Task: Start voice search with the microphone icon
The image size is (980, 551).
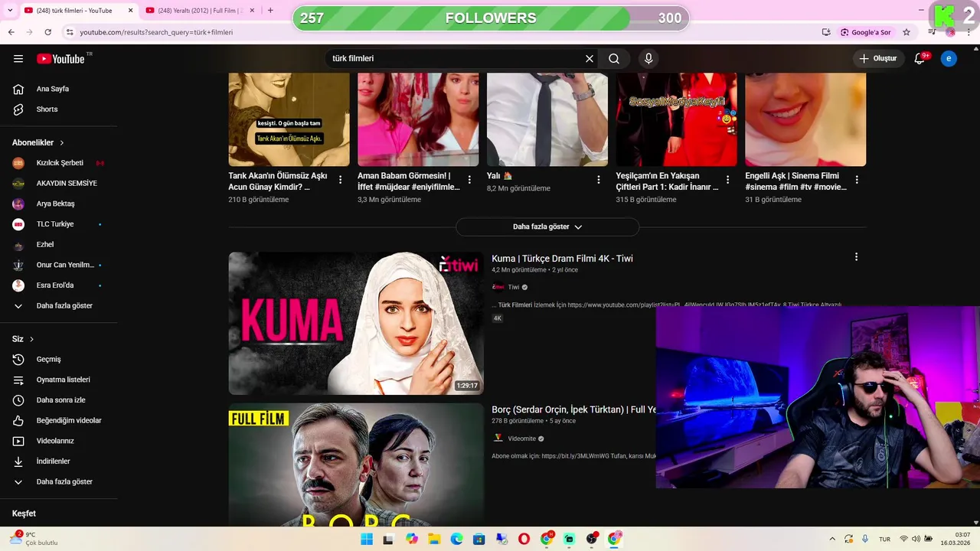Action: pos(648,59)
